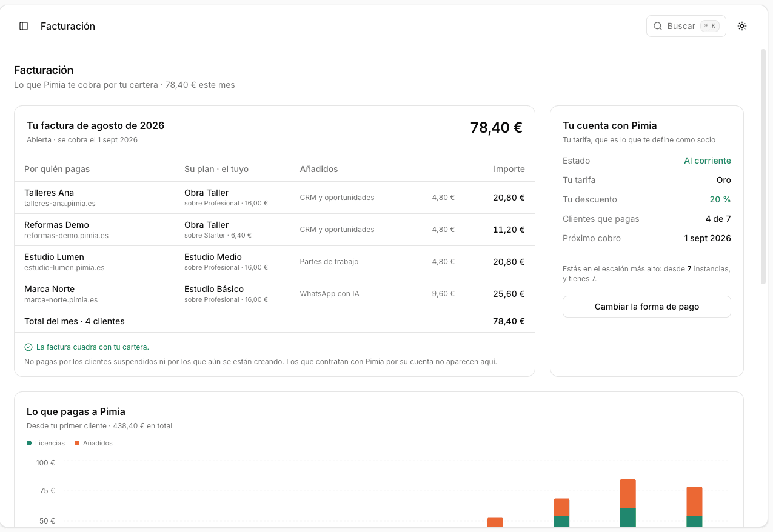Click CRM y oportunidades in Reformas Demo row
This screenshot has height=532, width=773.
(x=337, y=230)
